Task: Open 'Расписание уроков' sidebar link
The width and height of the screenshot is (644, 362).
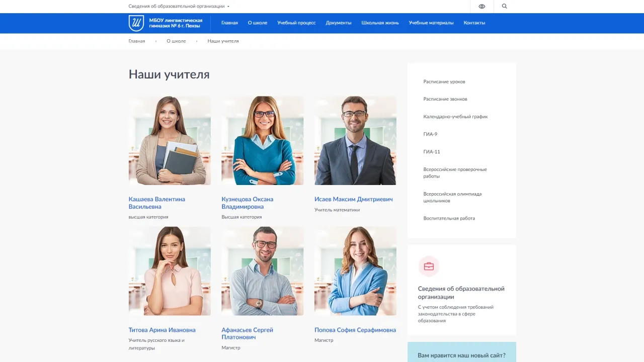Action: click(444, 81)
